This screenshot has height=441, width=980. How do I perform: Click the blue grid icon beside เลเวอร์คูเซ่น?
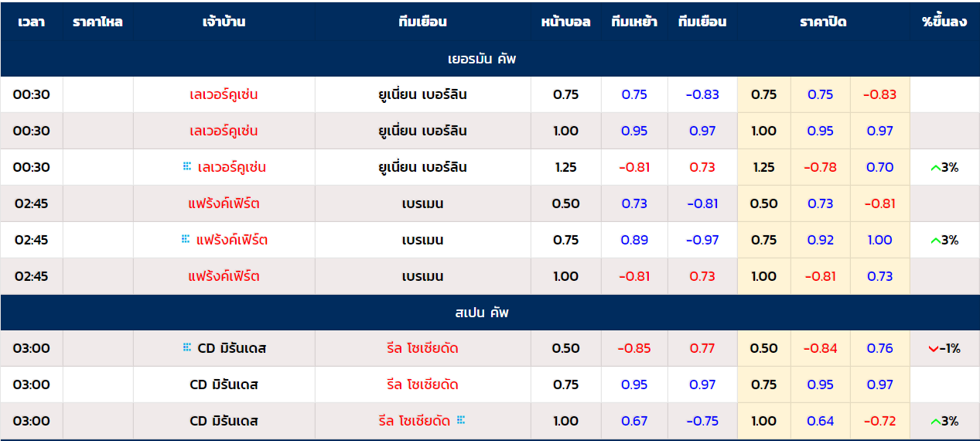[x=186, y=166]
